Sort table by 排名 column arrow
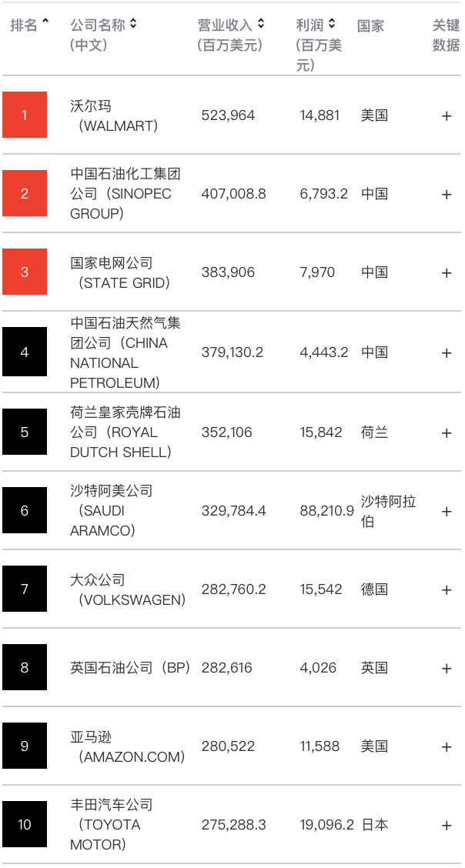The width and height of the screenshot is (465, 868). point(45,22)
